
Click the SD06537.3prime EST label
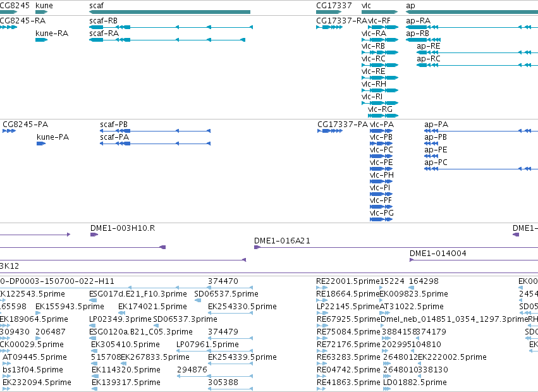click(x=185, y=319)
